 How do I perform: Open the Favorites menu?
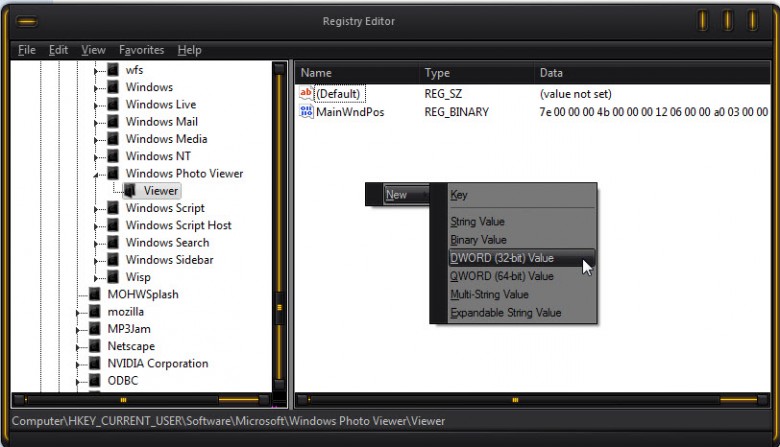[x=141, y=50]
